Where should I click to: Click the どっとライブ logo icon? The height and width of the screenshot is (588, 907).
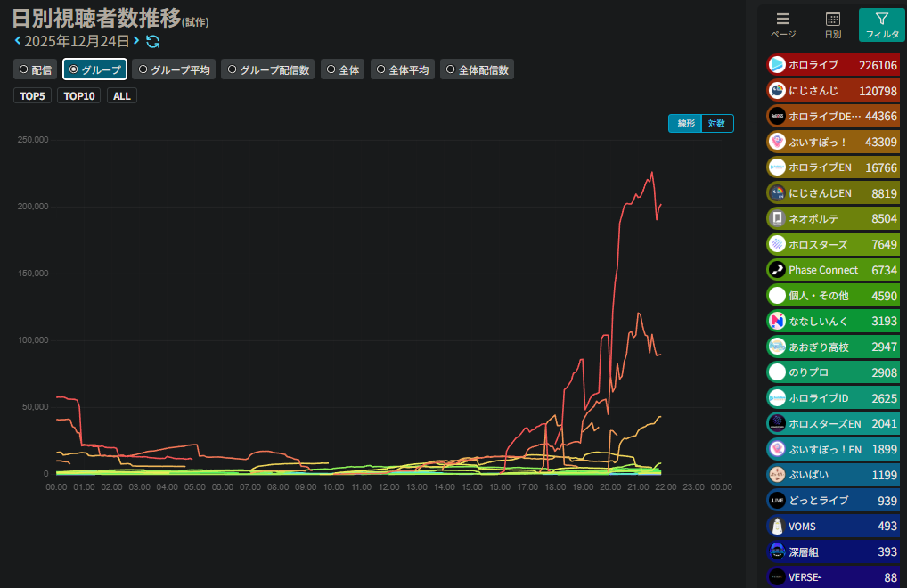[777, 500]
